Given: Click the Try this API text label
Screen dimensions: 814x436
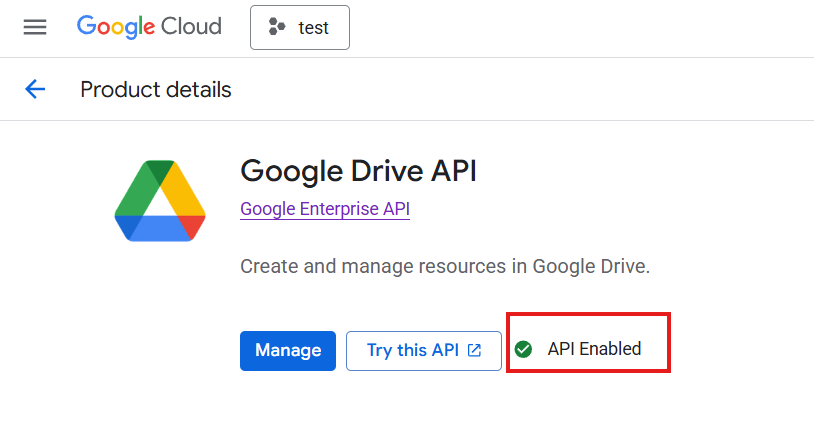Looking at the screenshot, I should pos(412,350).
